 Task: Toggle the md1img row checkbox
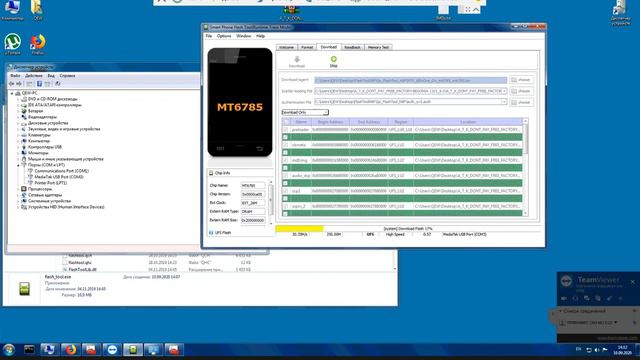tap(286, 160)
